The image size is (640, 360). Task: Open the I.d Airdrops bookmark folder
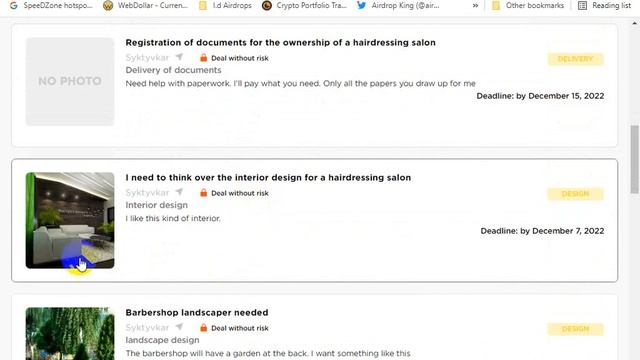[x=225, y=6]
